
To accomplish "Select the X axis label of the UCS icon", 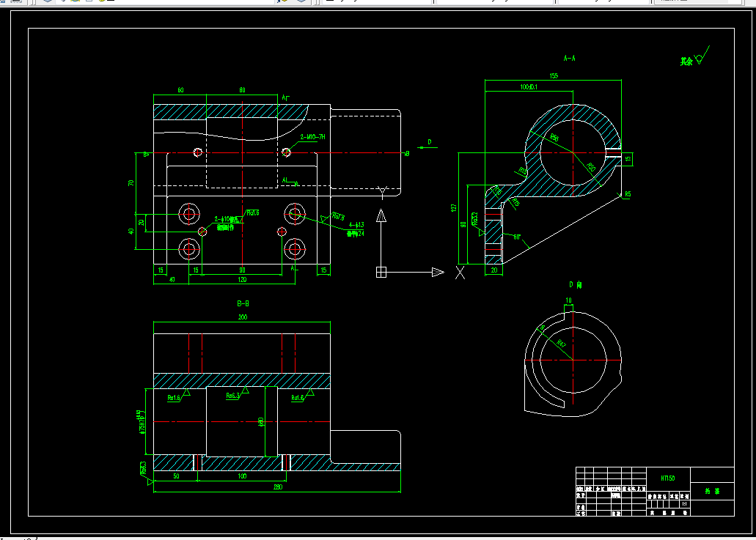I will click(x=460, y=273).
